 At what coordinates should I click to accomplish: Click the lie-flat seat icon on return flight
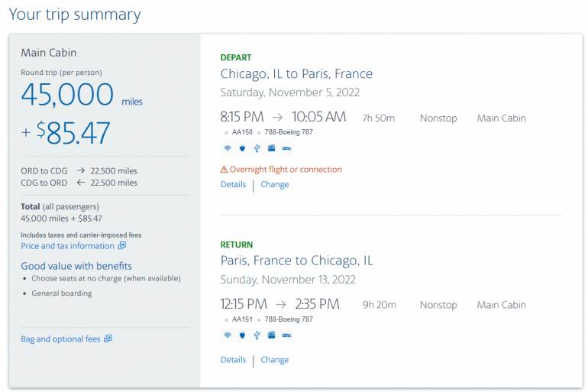286,335
